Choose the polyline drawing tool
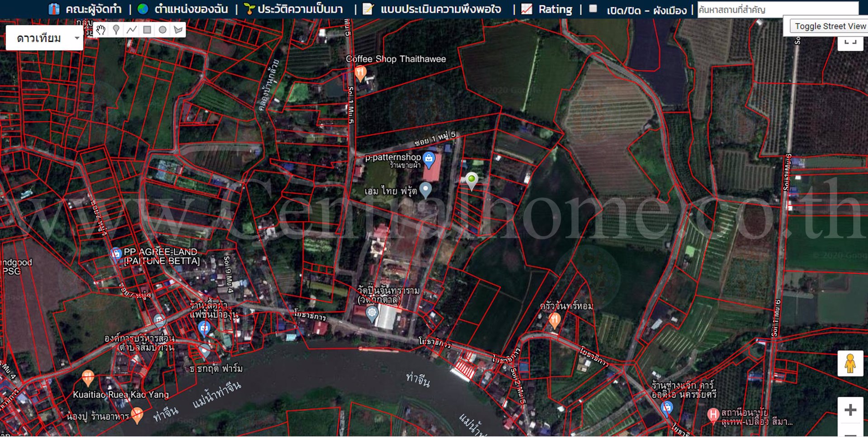This screenshot has width=868, height=437. click(132, 30)
